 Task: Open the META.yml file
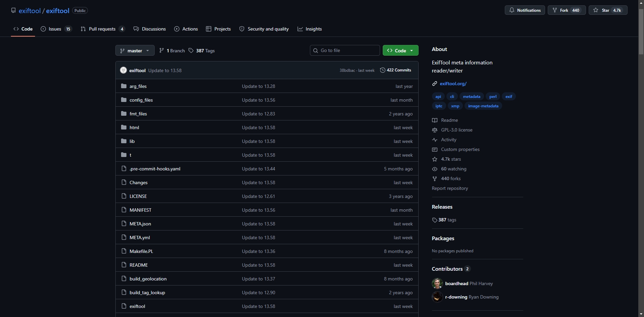click(140, 237)
